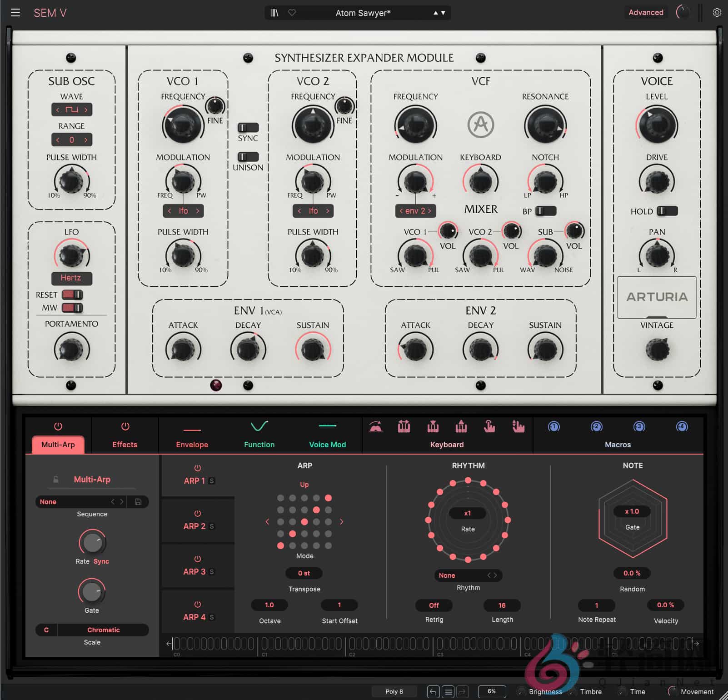Viewport: 728px width, 700px height.
Task: Flip the HOLD switch in the Voice section
Action: point(668,211)
